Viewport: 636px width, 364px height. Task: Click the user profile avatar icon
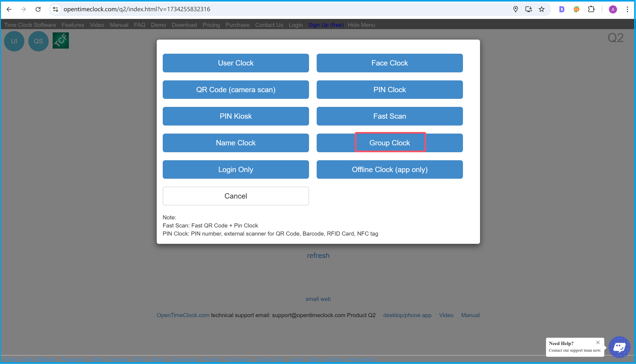coord(613,9)
